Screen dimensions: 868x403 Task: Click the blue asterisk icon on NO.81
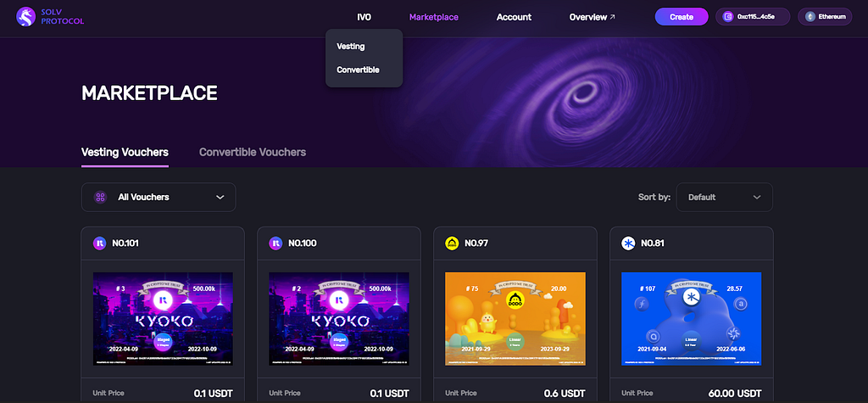pos(628,243)
